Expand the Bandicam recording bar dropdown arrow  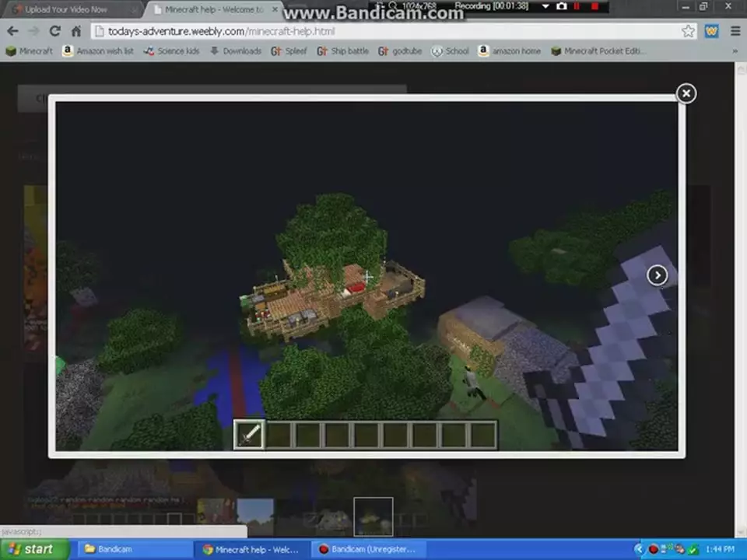[x=545, y=6]
